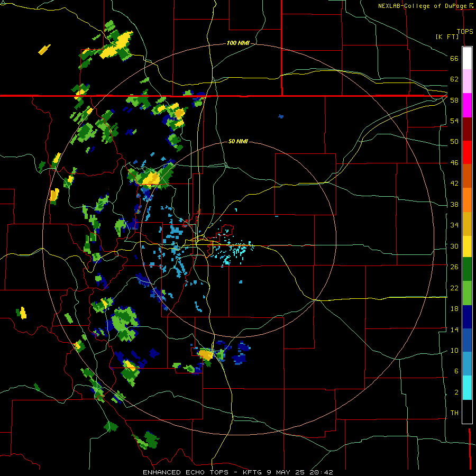Image resolution: width=476 pixels, height=476 pixels.
Task: Click the "14" legend value
Action: point(454,329)
